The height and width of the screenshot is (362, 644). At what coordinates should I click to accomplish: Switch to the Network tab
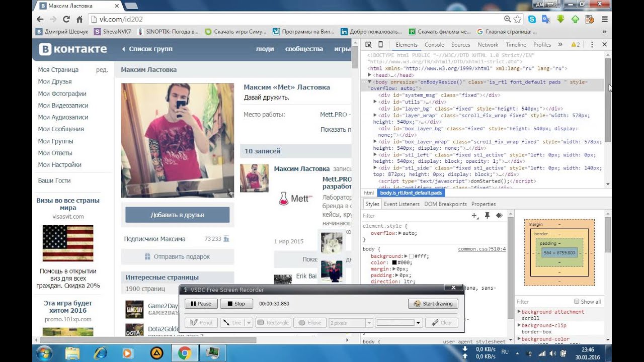(488, 45)
